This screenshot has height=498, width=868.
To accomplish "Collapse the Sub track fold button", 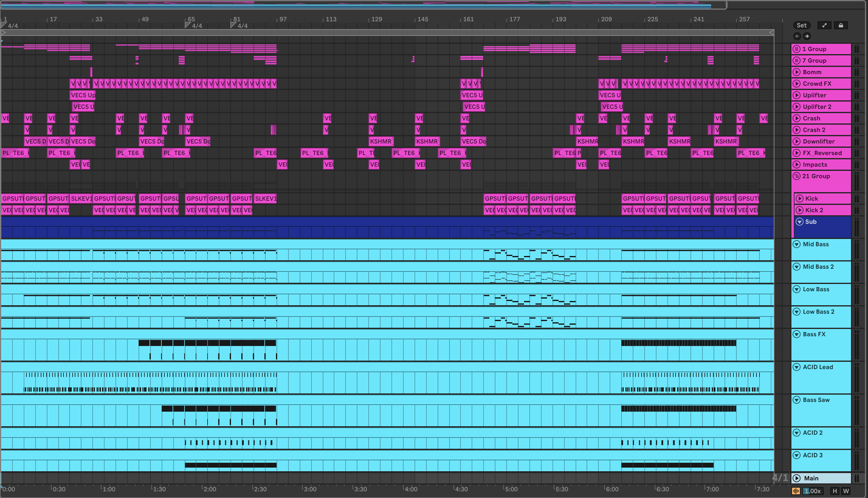I will point(799,222).
